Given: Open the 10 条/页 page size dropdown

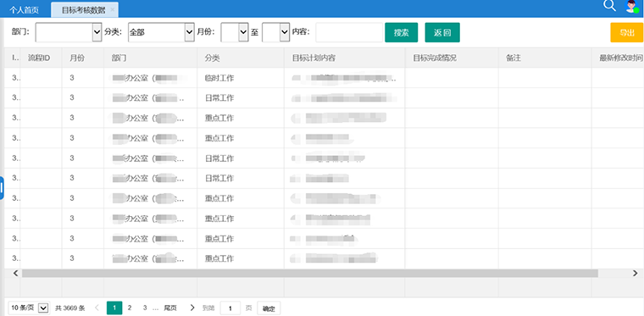Looking at the screenshot, I should click(x=29, y=308).
